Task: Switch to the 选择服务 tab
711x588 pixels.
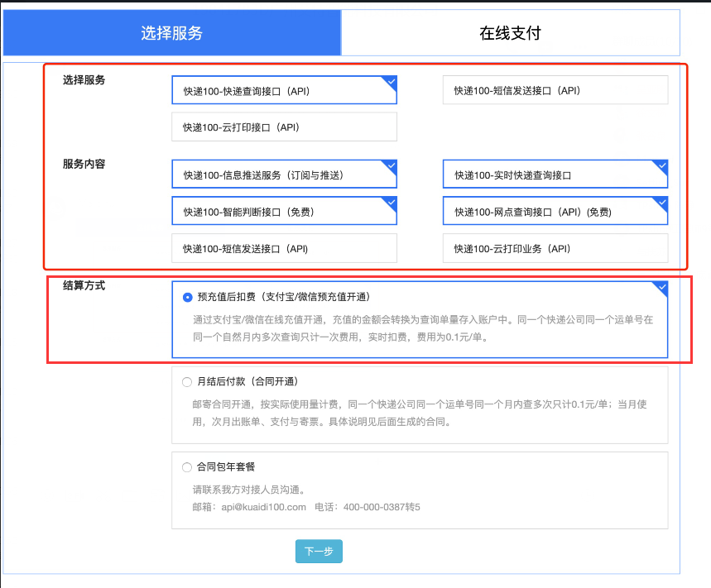Action: tap(171, 33)
